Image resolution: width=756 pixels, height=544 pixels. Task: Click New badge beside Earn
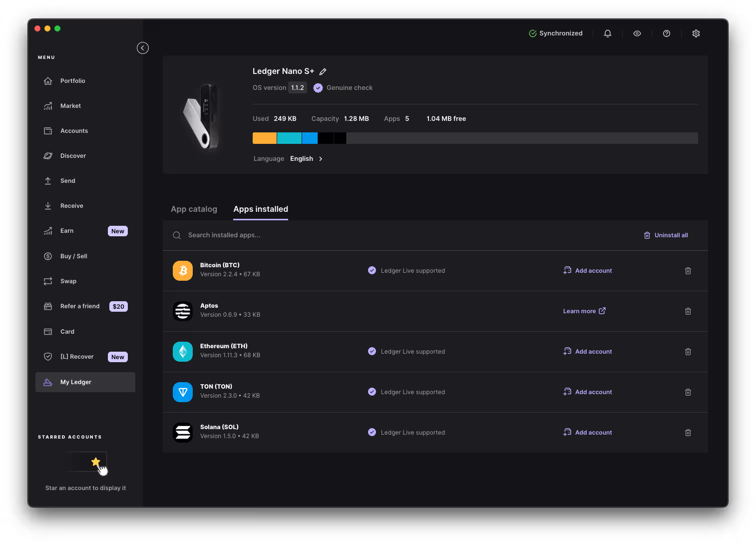pyautogui.click(x=118, y=231)
